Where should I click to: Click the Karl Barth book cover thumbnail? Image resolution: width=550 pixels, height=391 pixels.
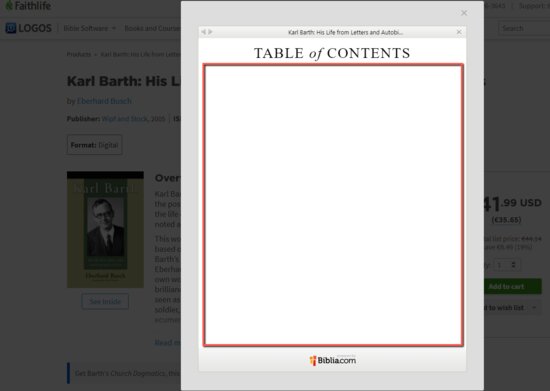point(105,230)
